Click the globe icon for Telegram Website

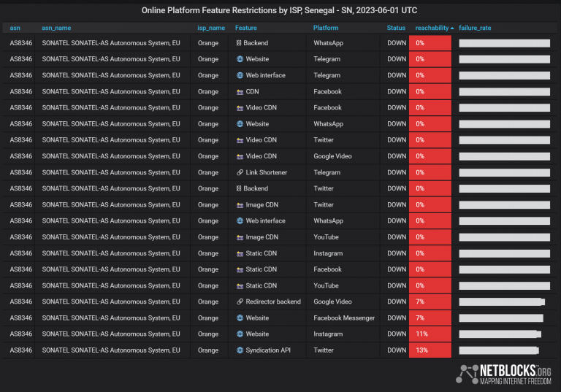click(240, 59)
